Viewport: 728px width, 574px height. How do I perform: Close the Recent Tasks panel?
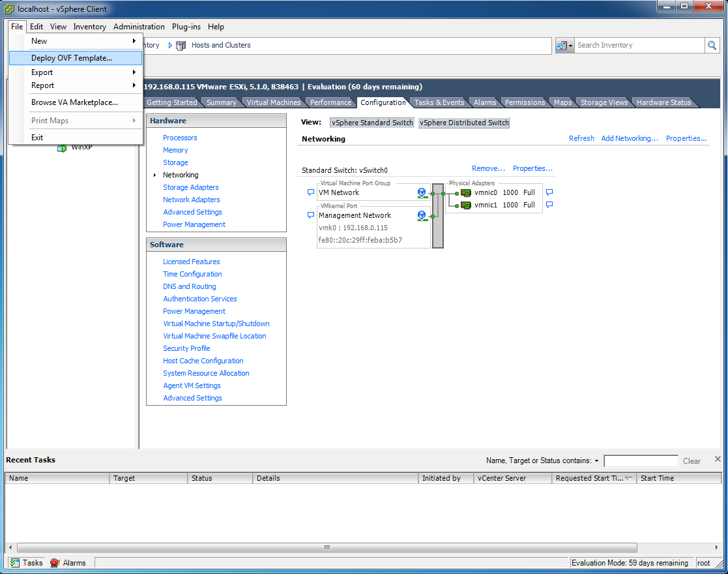(718, 459)
